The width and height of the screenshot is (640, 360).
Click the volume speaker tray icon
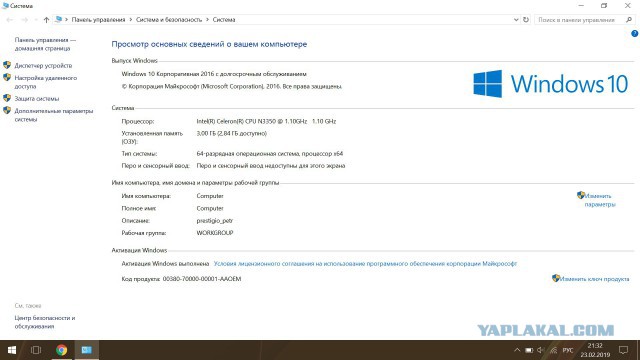point(541,350)
